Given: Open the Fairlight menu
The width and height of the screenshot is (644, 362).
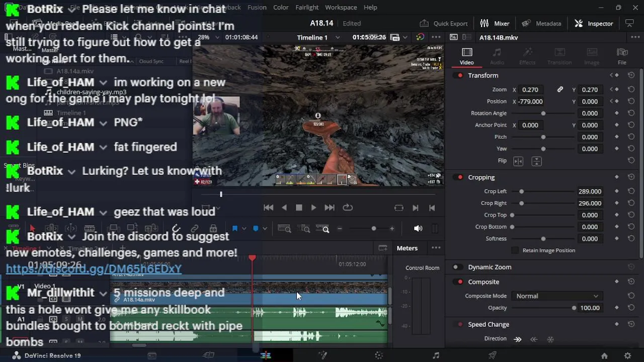Looking at the screenshot, I should coord(307,8).
